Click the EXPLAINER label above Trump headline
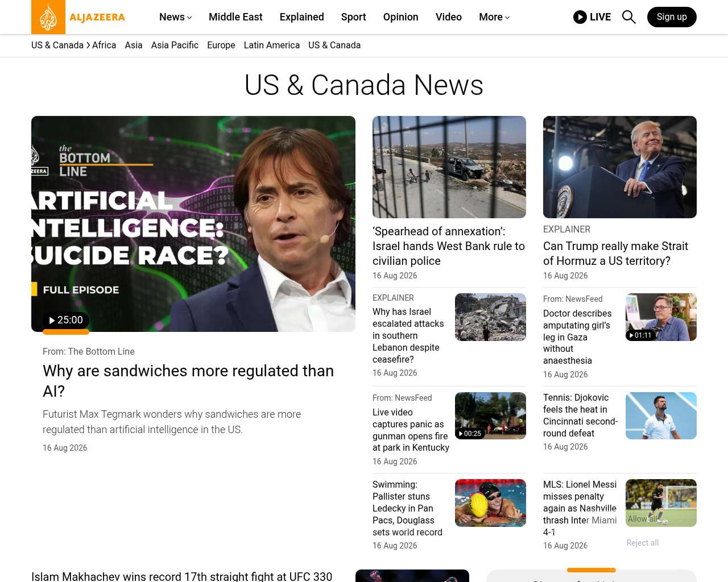This screenshot has height=582, width=728. click(566, 230)
